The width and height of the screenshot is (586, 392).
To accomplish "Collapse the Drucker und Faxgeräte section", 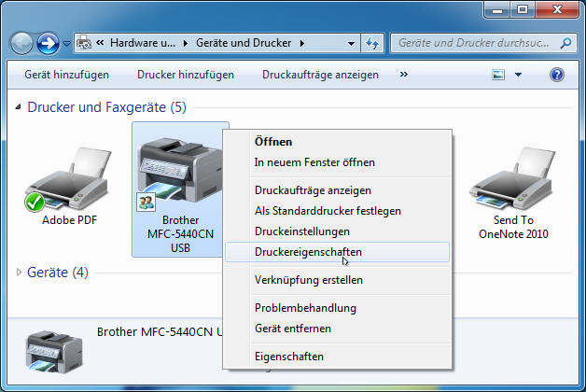I will click(20, 108).
